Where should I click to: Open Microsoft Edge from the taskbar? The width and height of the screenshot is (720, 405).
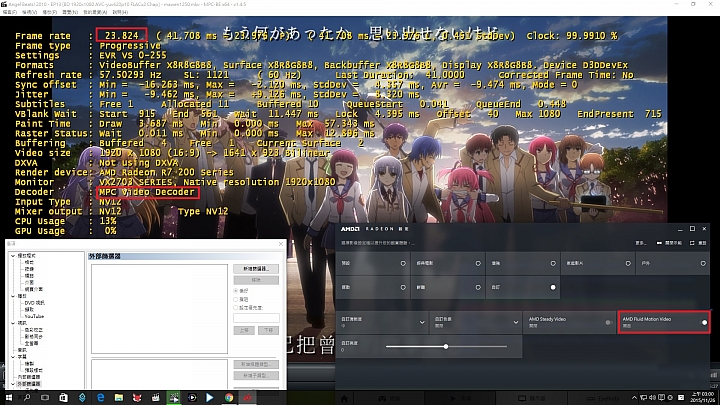(x=101, y=398)
